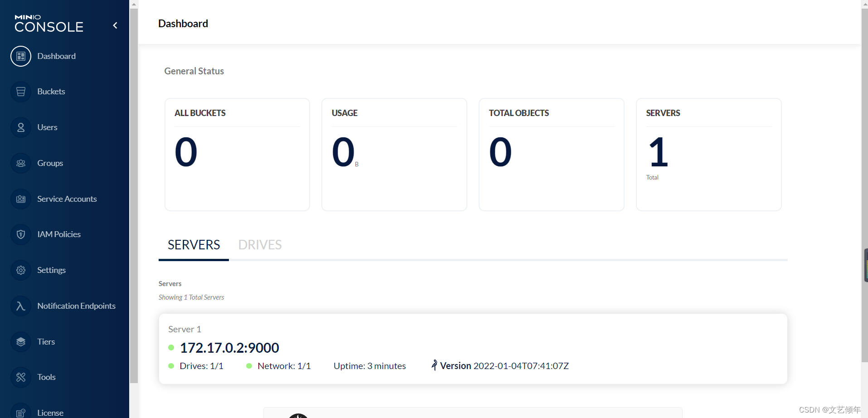868x418 pixels.
Task: Click the server address 172.17.0.2:9000
Action: (229, 348)
